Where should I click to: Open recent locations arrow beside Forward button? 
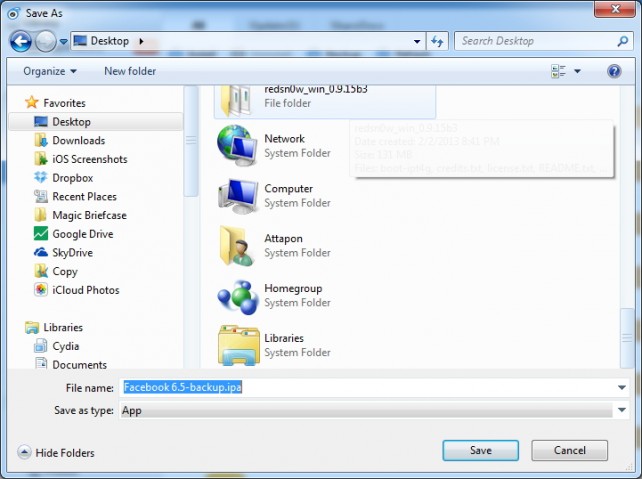click(63, 41)
